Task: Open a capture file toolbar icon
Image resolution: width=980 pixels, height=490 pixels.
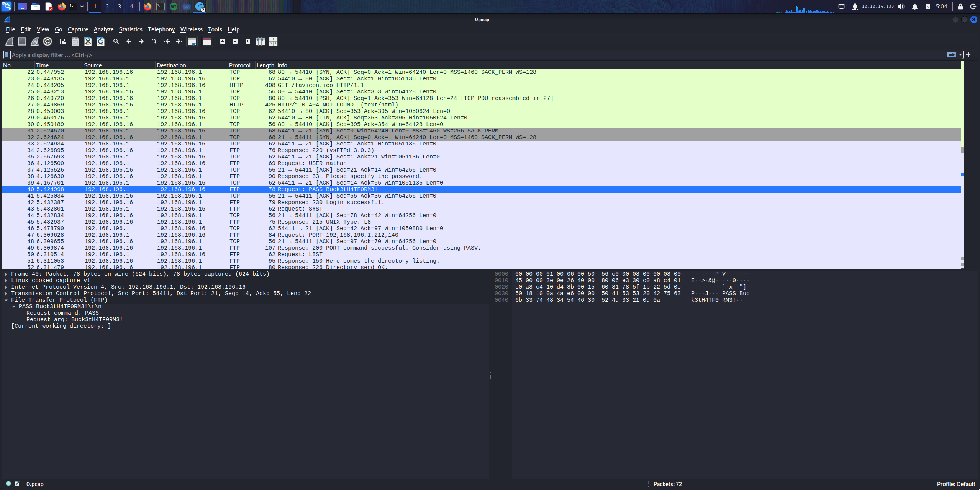Action: (x=63, y=41)
